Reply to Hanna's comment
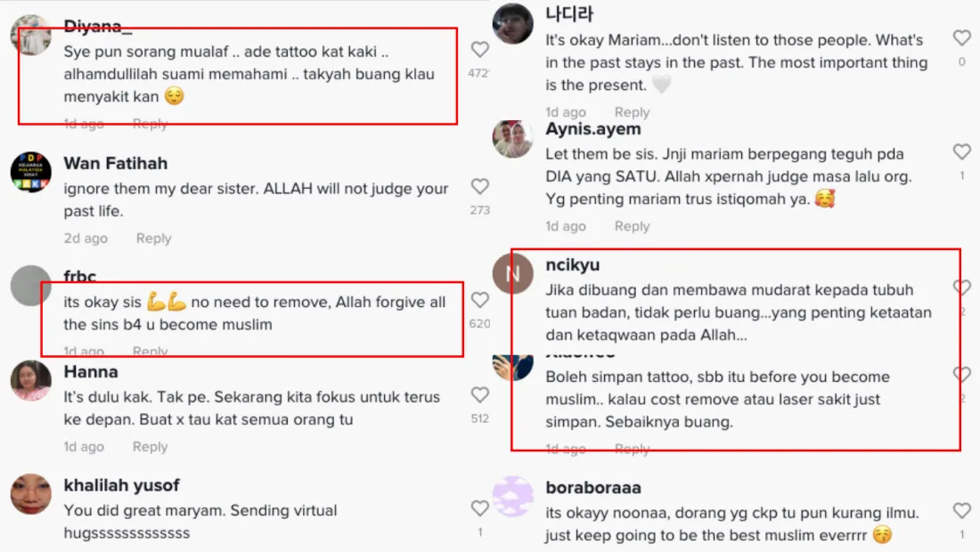This screenshot has height=552, width=980. (150, 447)
